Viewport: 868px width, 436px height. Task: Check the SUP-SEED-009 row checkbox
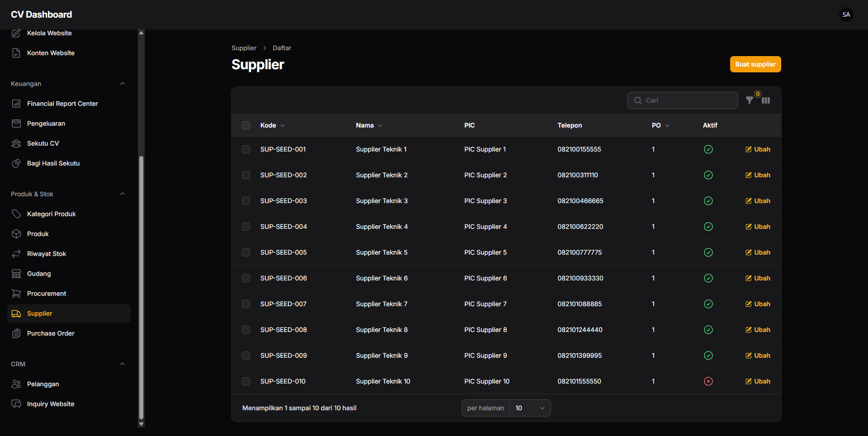(x=246, y=355)
